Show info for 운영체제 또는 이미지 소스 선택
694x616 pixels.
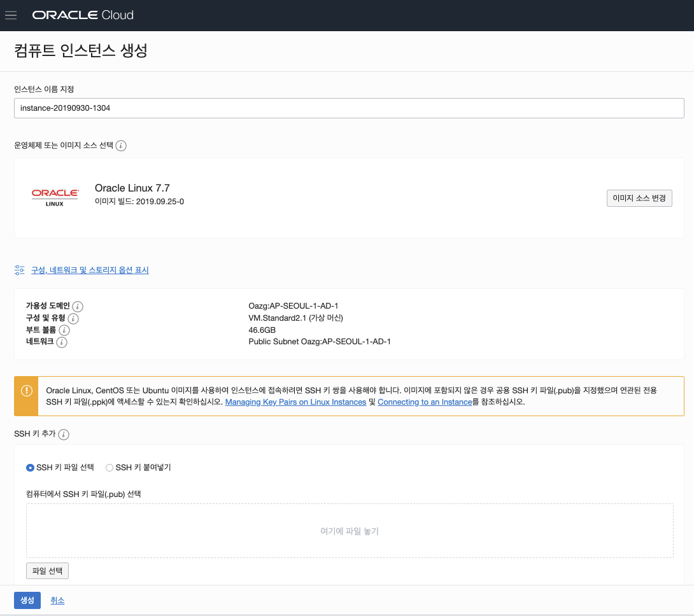(121, 146)
